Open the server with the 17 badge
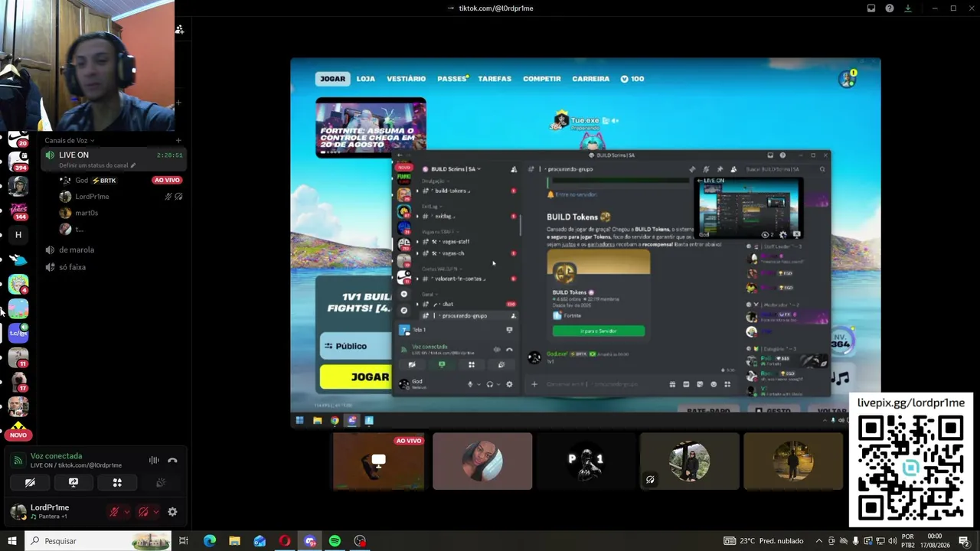Viewport: 980px width, 551px height. point(18,382)
